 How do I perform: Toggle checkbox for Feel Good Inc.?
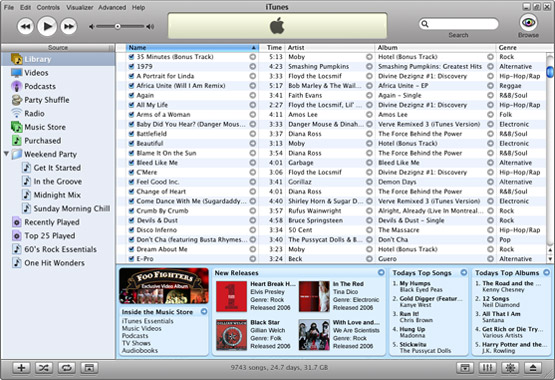point(131,182)
